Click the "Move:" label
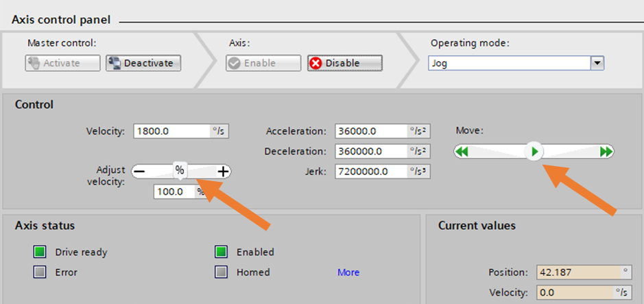Screen dimensions: 644x304 [x=470, y=130]
